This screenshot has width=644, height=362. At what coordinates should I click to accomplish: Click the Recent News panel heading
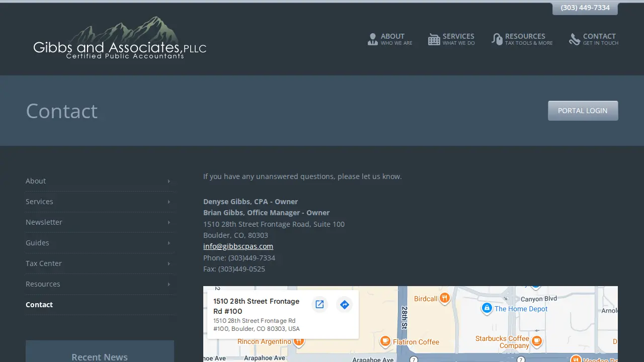[x=100, y=357]
